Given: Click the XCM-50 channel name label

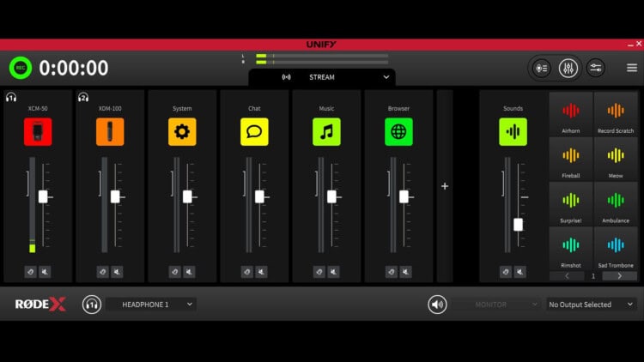Looking at the screenshot, I should 38,108.
